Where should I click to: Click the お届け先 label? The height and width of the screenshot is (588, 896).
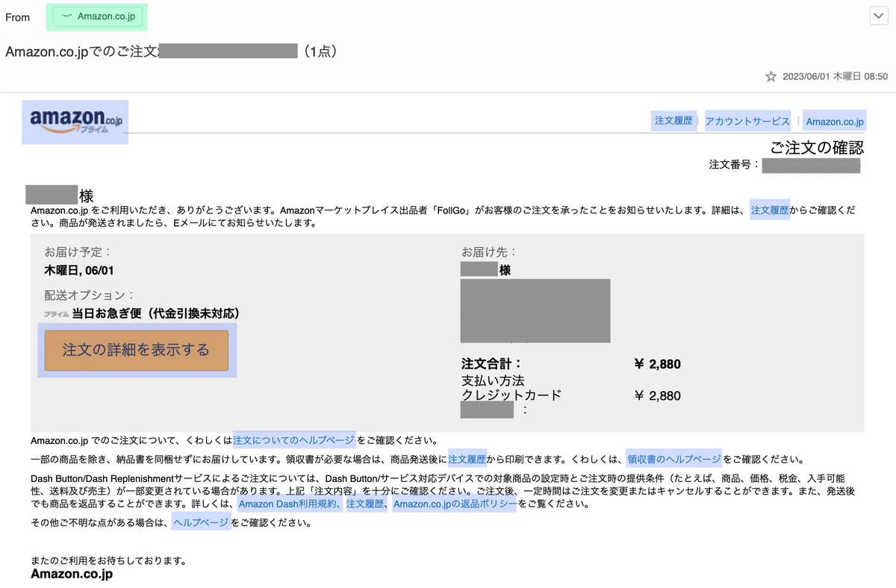point(489,252)
